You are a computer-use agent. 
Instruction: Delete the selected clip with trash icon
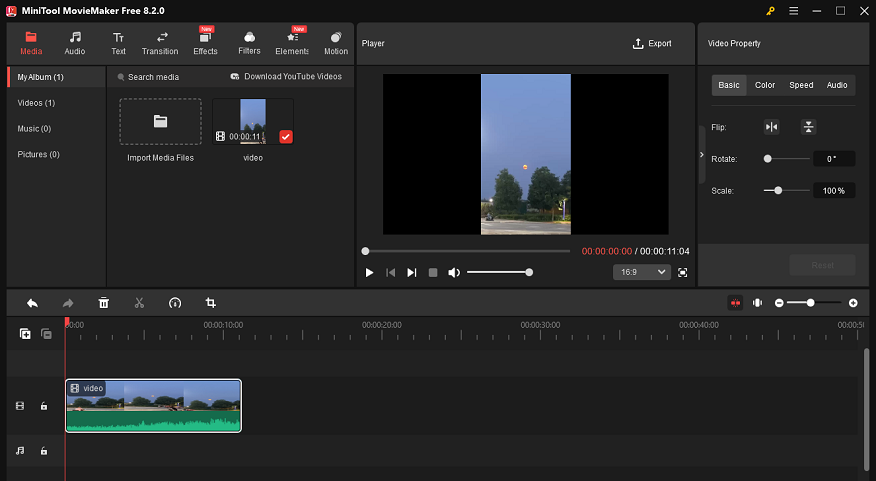point(104,303)
